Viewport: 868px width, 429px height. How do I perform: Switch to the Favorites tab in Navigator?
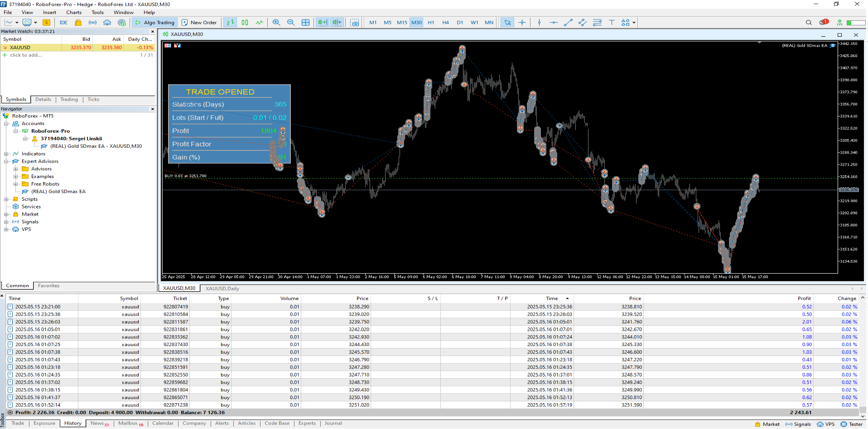coord(48,285)
